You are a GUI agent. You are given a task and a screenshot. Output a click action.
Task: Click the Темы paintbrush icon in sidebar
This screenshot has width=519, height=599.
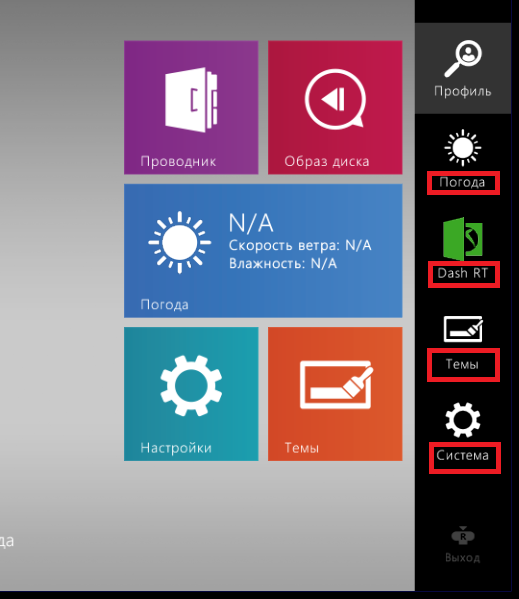[463, 329]
